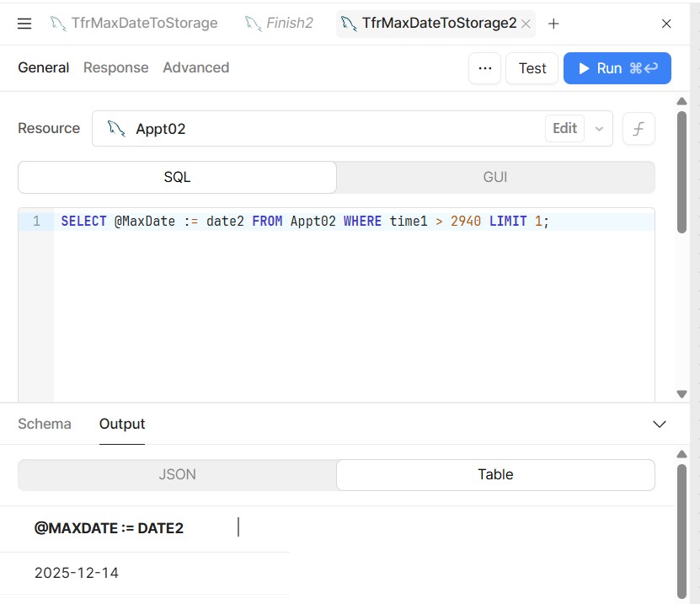Click the MySQL icon in Appt02 resource field

116,129
